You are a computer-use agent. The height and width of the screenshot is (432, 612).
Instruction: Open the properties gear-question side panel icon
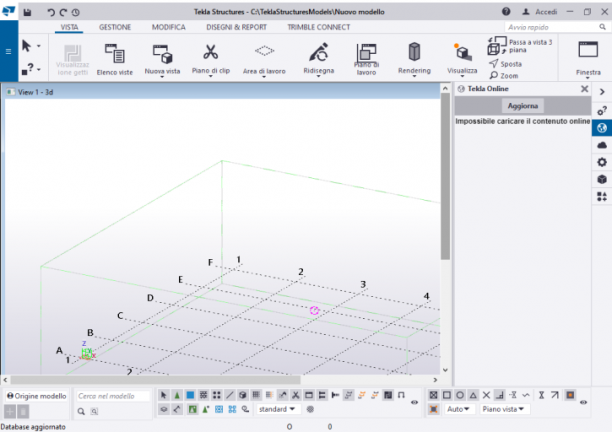click(x=602, y=111)
